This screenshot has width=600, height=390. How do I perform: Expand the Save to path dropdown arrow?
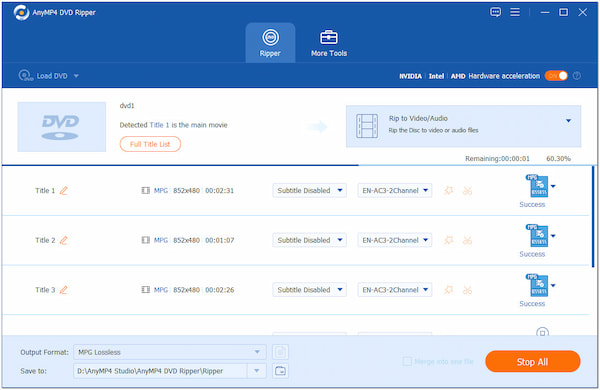click(x=257, y=371)
